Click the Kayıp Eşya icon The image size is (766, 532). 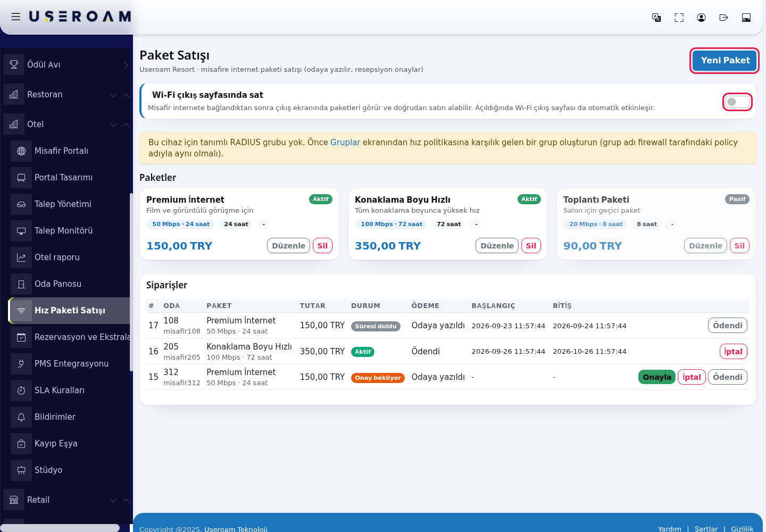click(21, 444)
